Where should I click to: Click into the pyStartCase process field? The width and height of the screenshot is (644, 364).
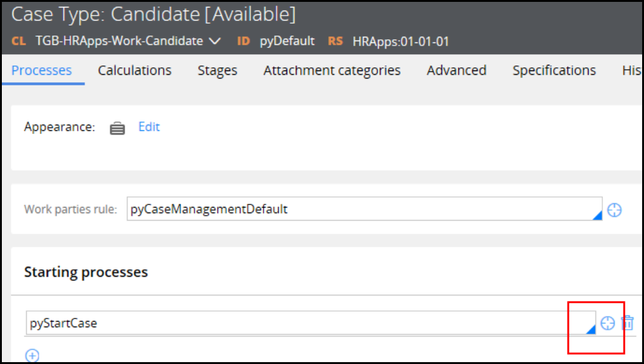pyautogui.click(x=305, y=323)
